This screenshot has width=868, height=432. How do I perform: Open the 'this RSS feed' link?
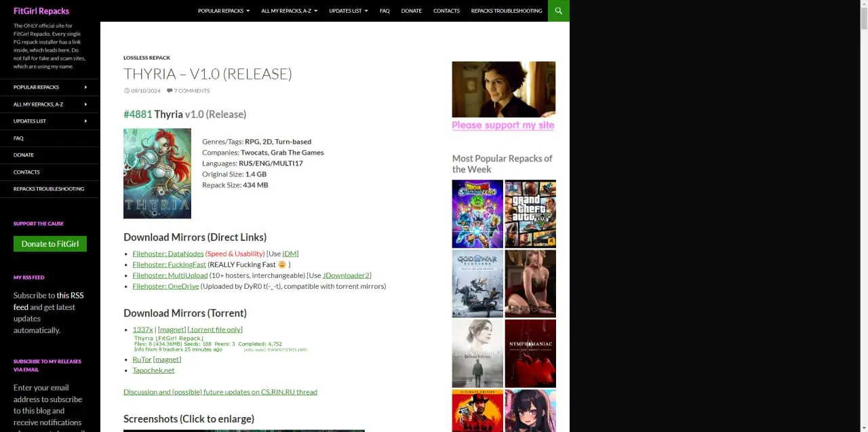tap(48, 301)
